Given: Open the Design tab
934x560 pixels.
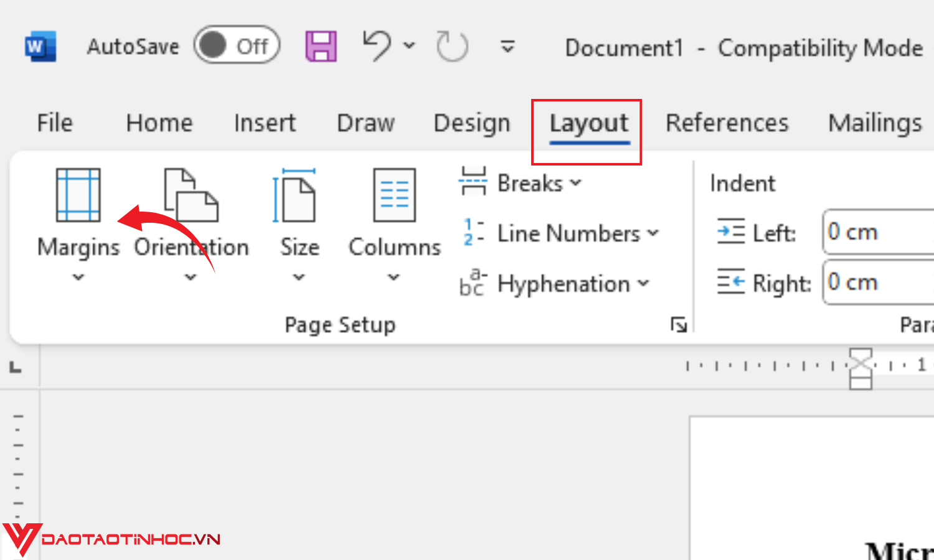Looking at the screenshot, I should point(472,123).
